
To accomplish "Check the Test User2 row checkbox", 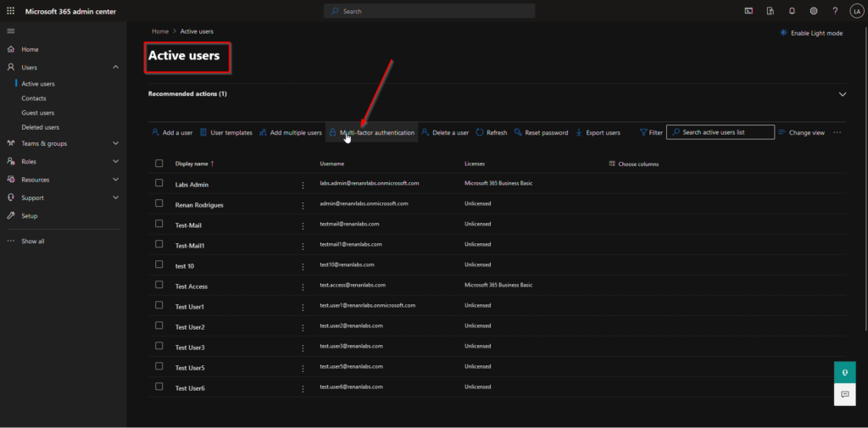I will coord(159,325).
